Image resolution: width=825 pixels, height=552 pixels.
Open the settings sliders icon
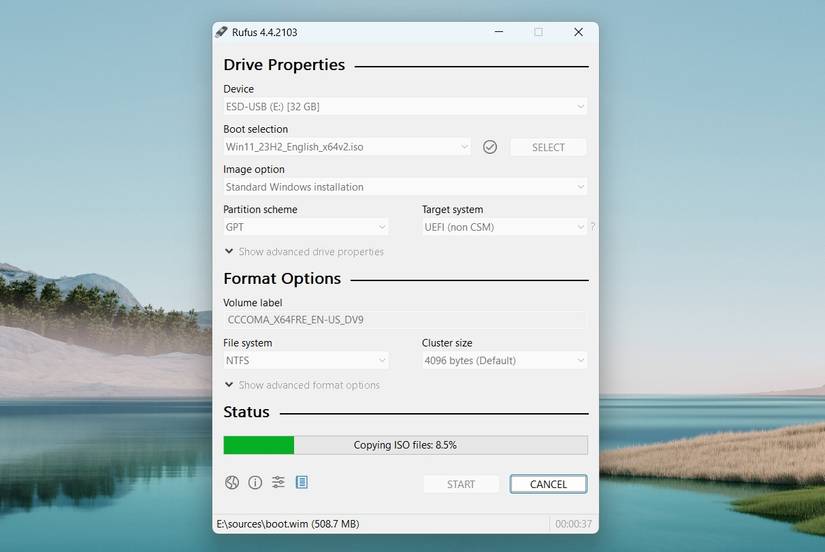pyautogui.click(x=278, y=482)
